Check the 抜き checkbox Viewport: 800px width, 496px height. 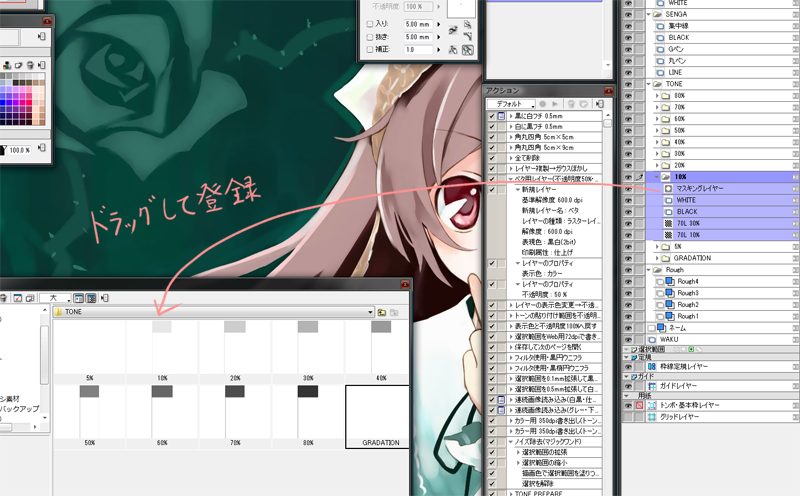click(370, 37)
